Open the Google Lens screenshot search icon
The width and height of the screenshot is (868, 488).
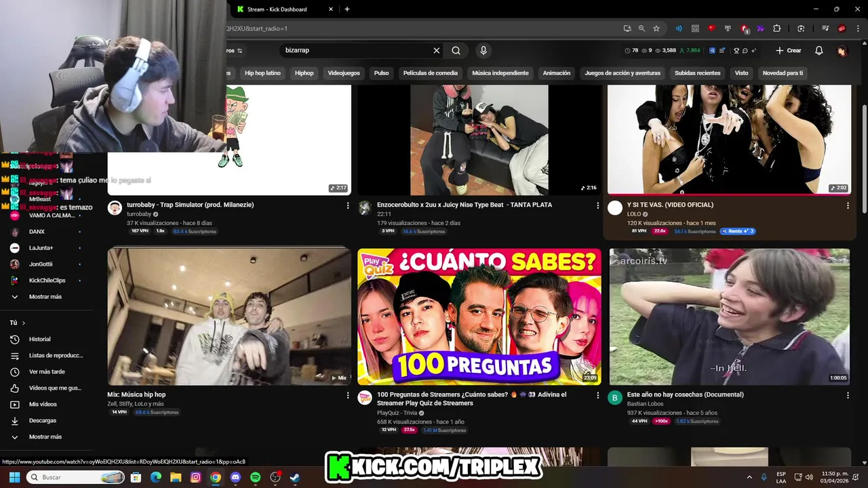coord(801,28)
